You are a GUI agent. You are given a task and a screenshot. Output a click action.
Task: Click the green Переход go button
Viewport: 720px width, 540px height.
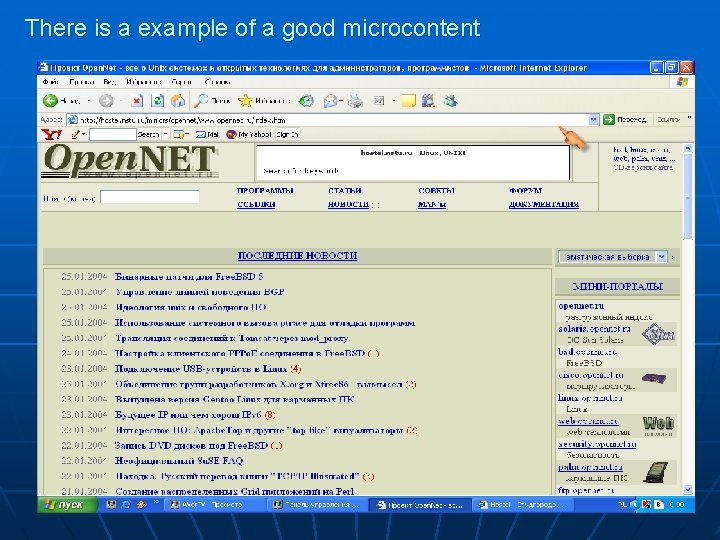[625, 119]
